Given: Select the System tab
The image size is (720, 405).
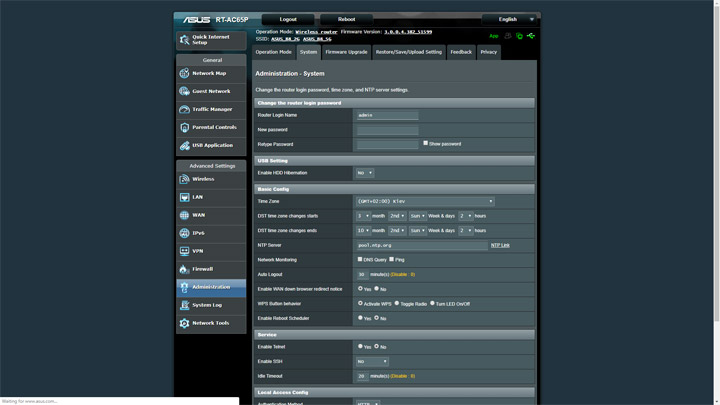Looking at the screenshot, I should pyautogui.click(x=309, y=52).
